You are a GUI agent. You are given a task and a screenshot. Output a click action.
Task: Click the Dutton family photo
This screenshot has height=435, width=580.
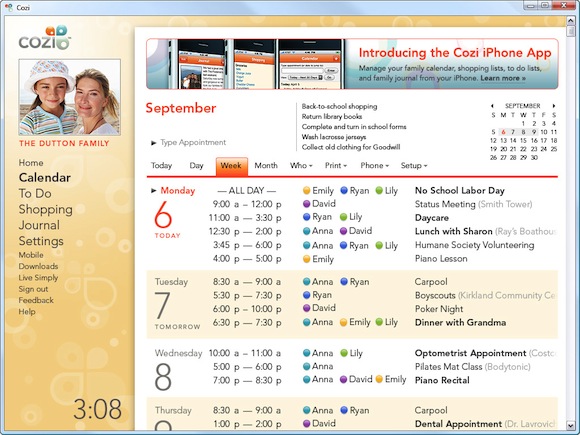pyautogui.click(x=70, y=97)
